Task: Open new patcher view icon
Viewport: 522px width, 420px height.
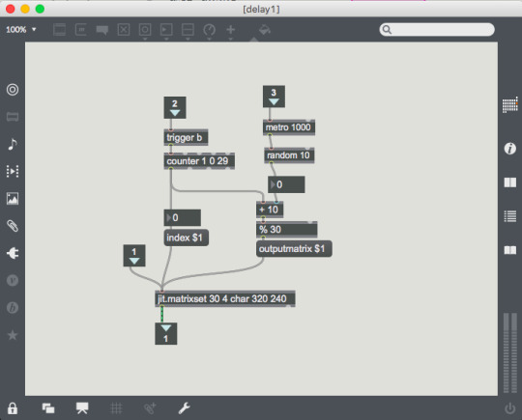Action: (x=48, y=408)
